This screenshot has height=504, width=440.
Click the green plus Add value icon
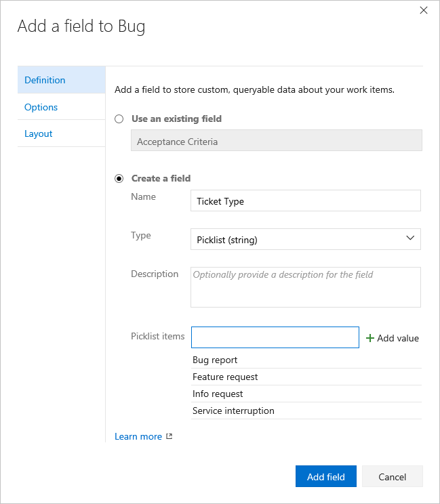(x=370, y=338)
